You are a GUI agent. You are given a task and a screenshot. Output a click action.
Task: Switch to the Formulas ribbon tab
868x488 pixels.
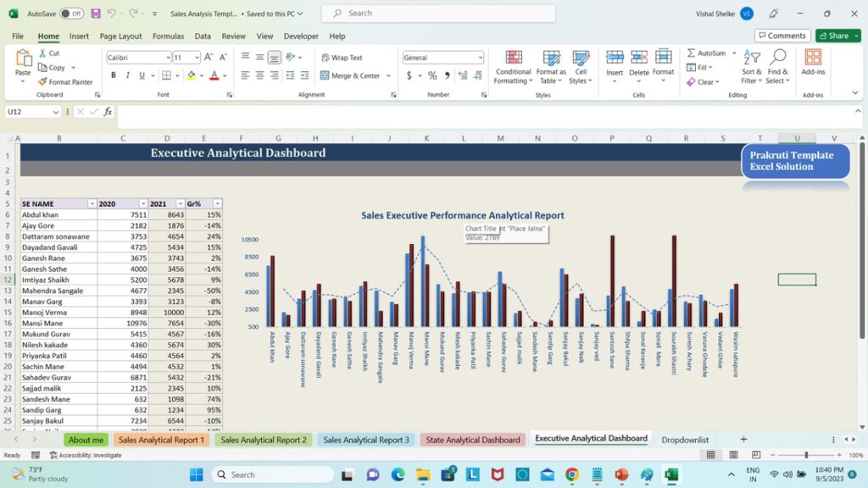coord(168,36)
